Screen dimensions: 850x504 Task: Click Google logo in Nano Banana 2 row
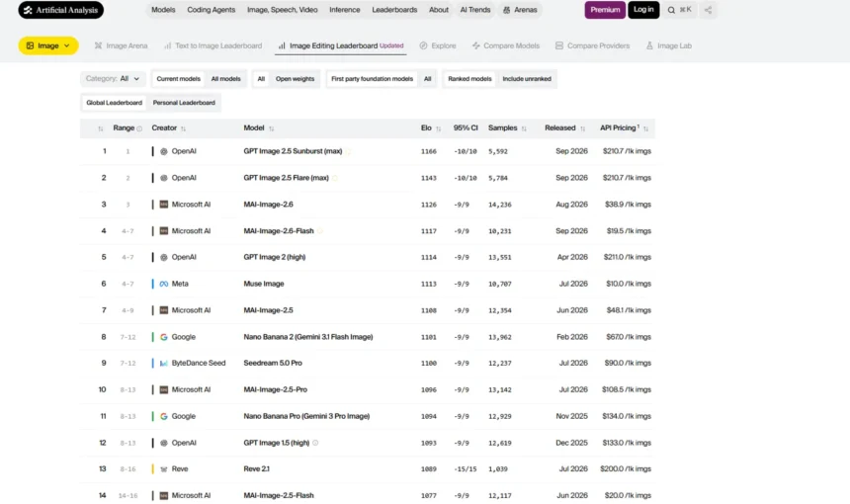click(164, 337)
